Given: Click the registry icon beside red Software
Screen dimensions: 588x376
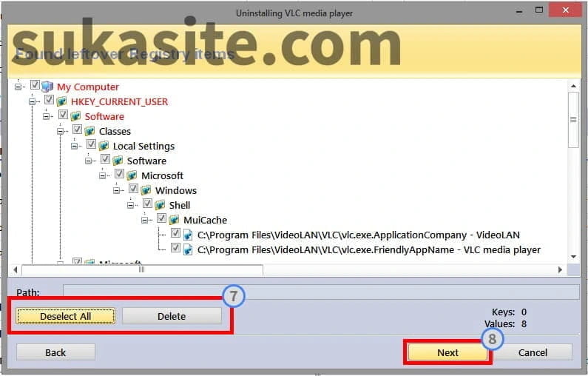Looking at the screenshot, I should [x=75, y=116].
